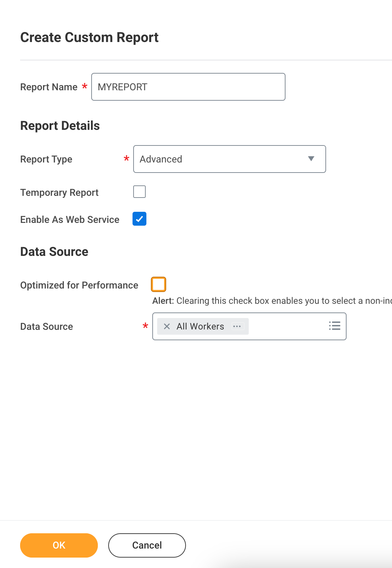Open related actions ellipsis for All Workers
This screenshot has width=392, height=568.
click(237, 326)
